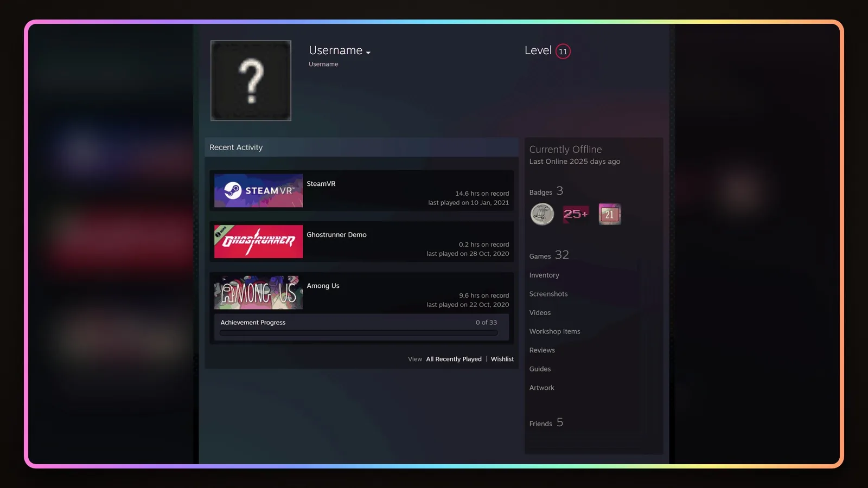Click the Ghostrunner Demo title link
This screenshot has height=488, width=868.
click(x=336, y=235)
